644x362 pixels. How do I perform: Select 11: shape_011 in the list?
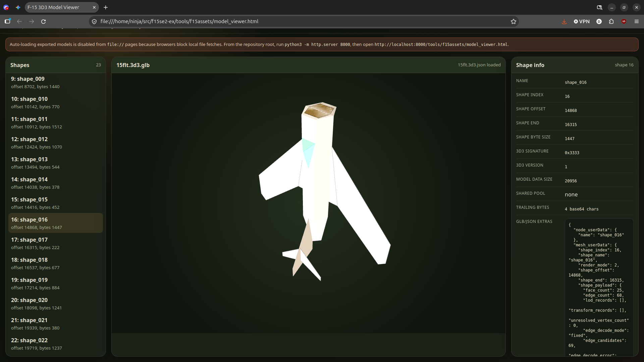click(x=56, y=123)
